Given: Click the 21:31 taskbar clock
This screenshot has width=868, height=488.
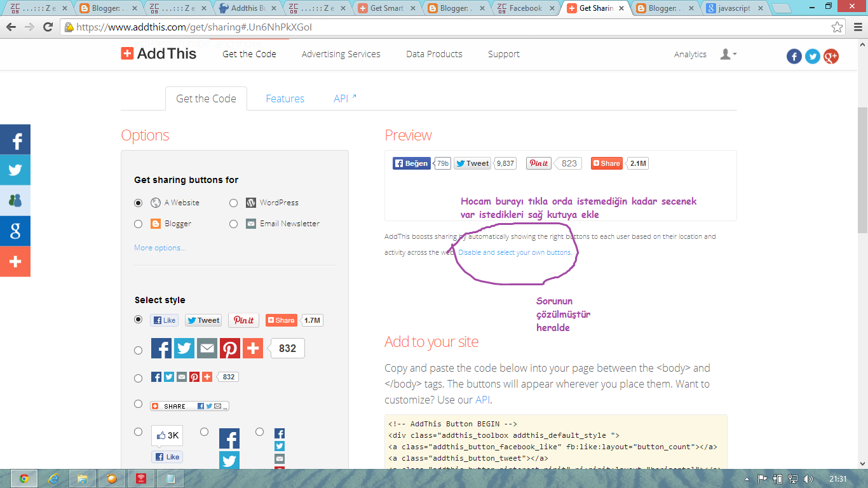Looking at the screenshot, I should pos(838,478).
